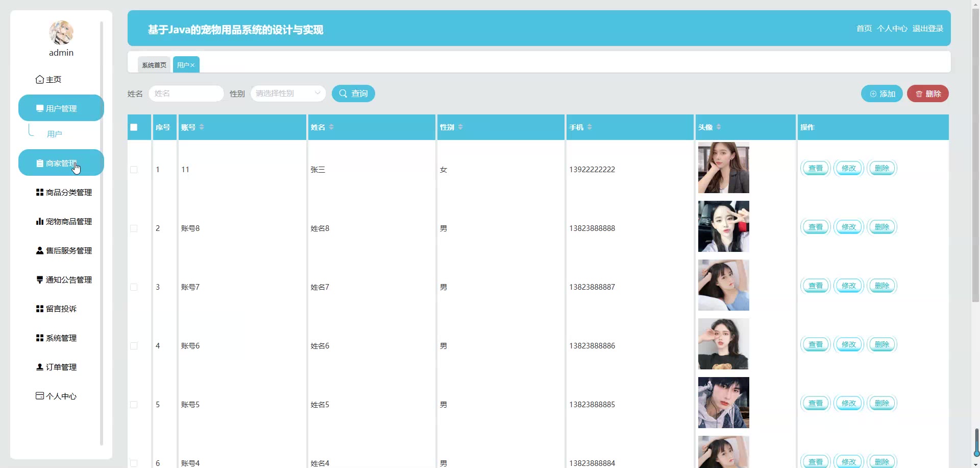The image size is (980, 468).
Task: Sort the table by 性别 column
Action: [x=460, y=127]
